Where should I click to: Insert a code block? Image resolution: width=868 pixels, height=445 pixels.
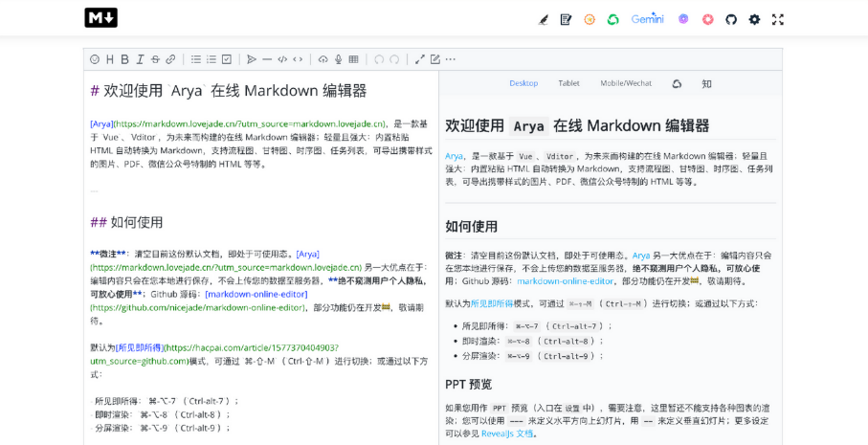(282, 59)
